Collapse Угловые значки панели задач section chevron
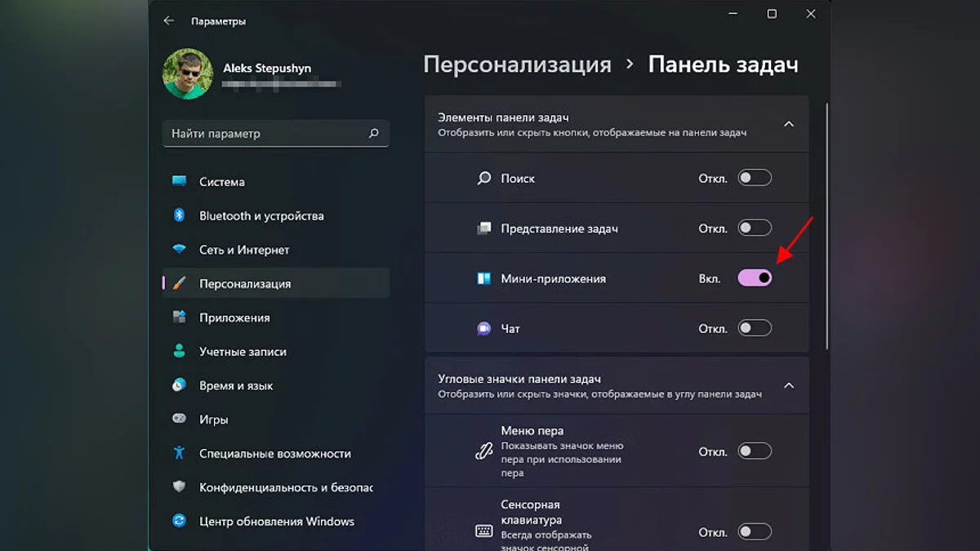 (789, 385)
